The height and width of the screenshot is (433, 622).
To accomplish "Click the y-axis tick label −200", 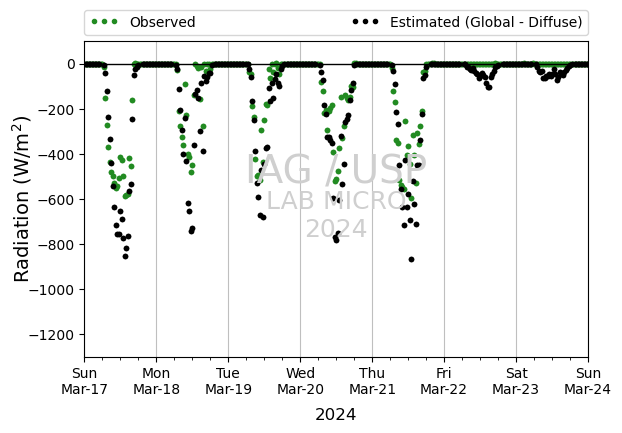I will (56, 109).
